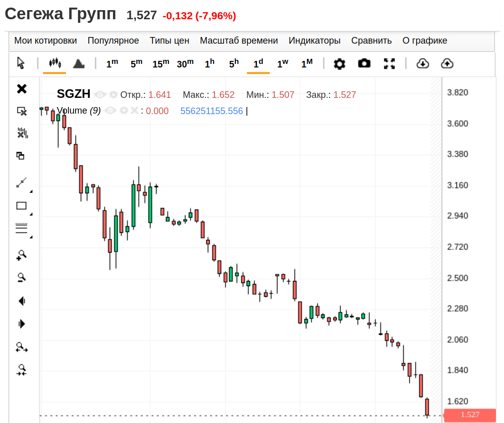Open the Сравнить menu
This screenshot has width=504, height=423.
[371, 41]
